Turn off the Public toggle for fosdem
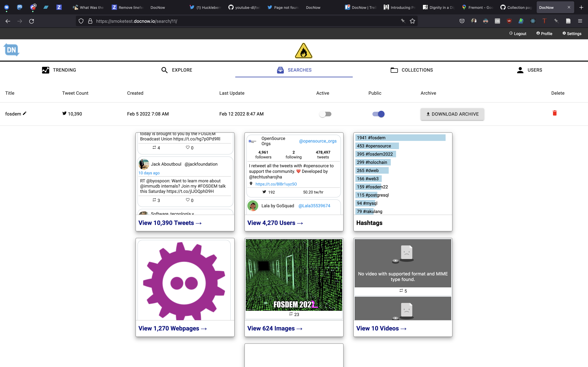This screenshot has height=367, width=588. [x=378, y=114]
